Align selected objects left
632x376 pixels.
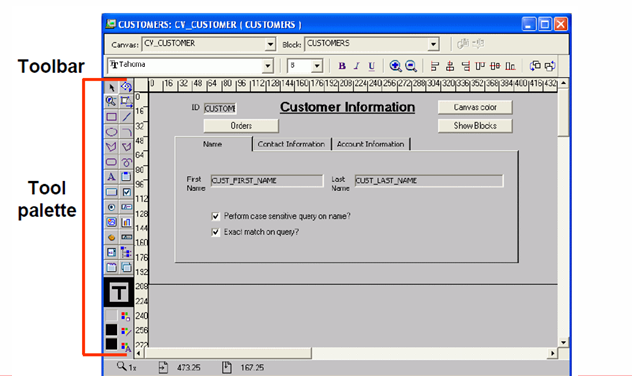coord(434,66)
